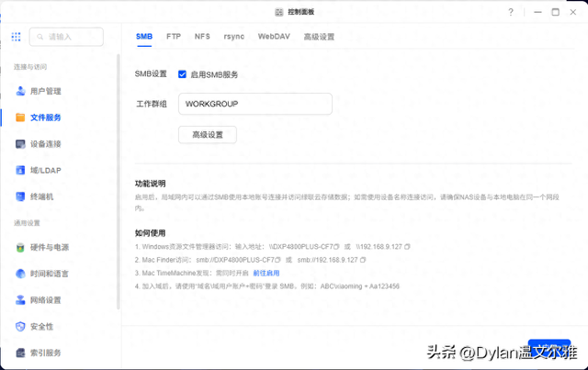Switch to the SMB tab
Image resolution: width=588 pixels, height=370 pixels.
tap(144, 37)
